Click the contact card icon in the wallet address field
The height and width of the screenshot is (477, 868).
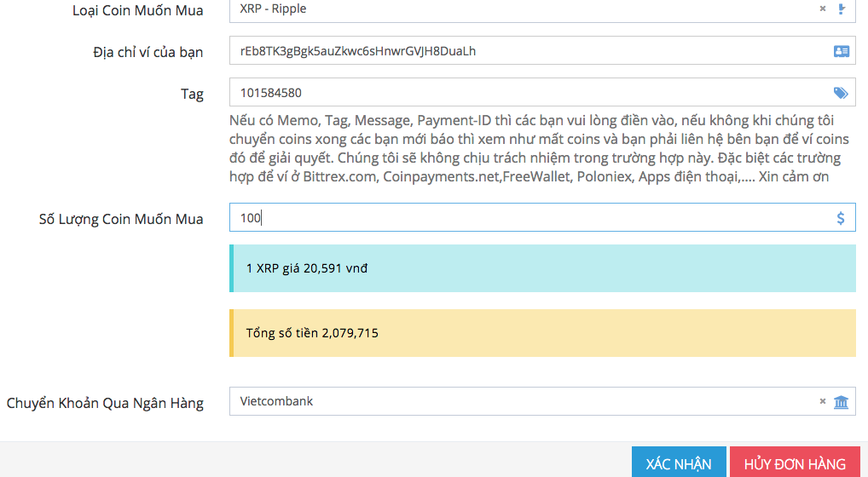842,51
